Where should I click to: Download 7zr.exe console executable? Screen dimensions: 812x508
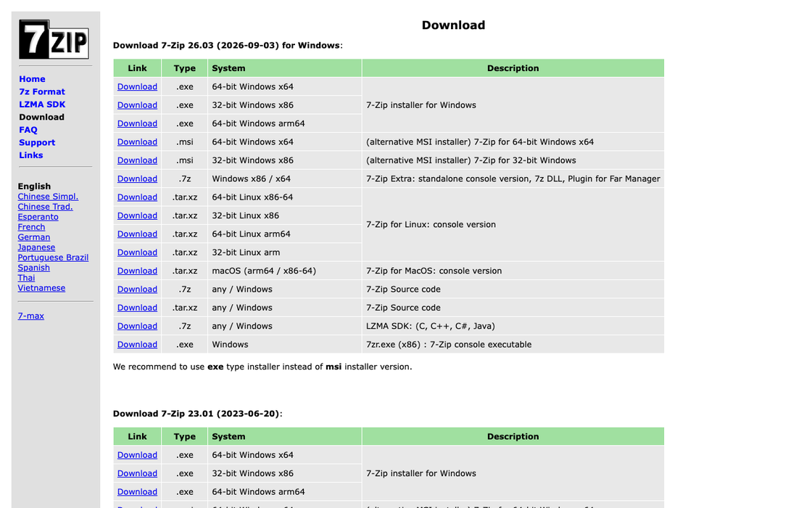(x=137, y=344)
